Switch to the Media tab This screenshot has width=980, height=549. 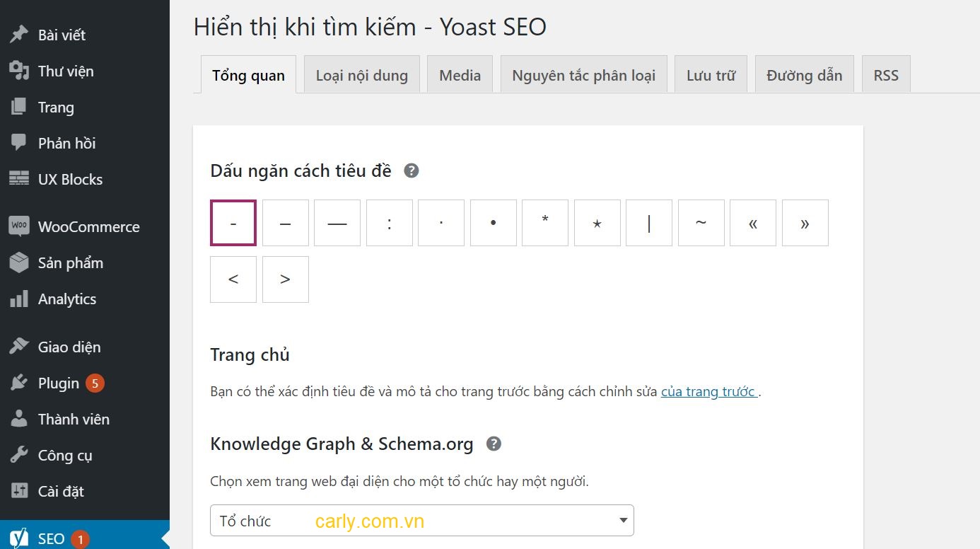click(460, 74)
